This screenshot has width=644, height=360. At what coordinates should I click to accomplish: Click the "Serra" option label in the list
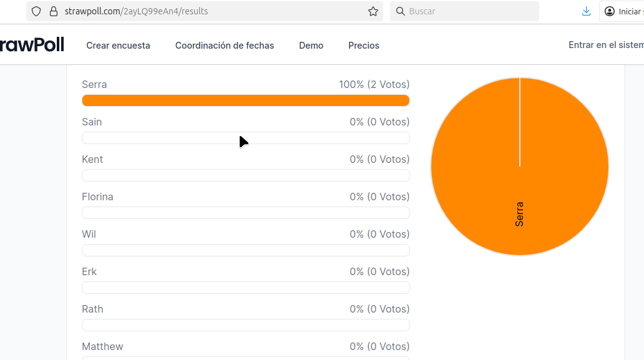(94, 85)
